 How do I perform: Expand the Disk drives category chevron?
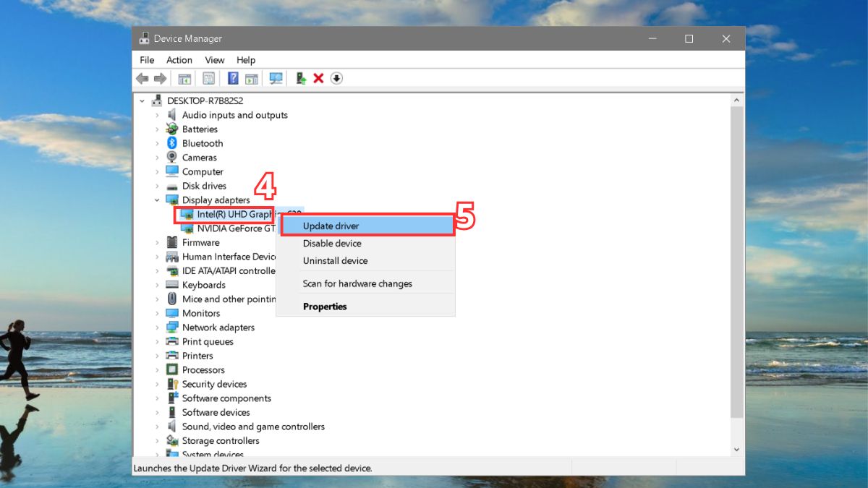(x=157, y=186)
